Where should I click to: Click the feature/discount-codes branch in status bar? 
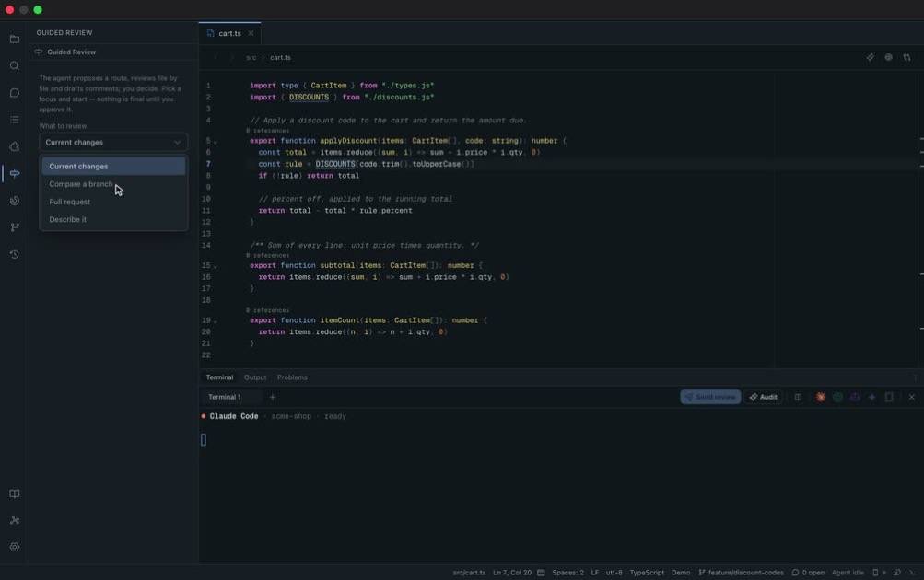[x=742, y=573]
